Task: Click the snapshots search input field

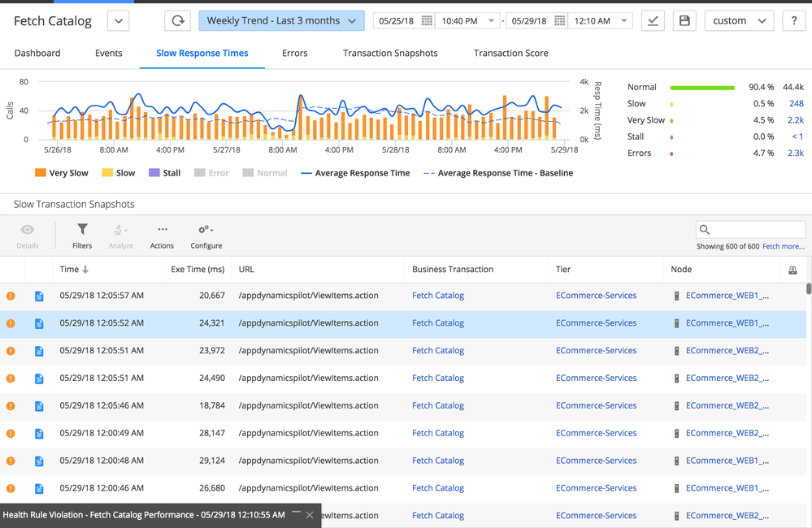Action: [x=751, y=229]
